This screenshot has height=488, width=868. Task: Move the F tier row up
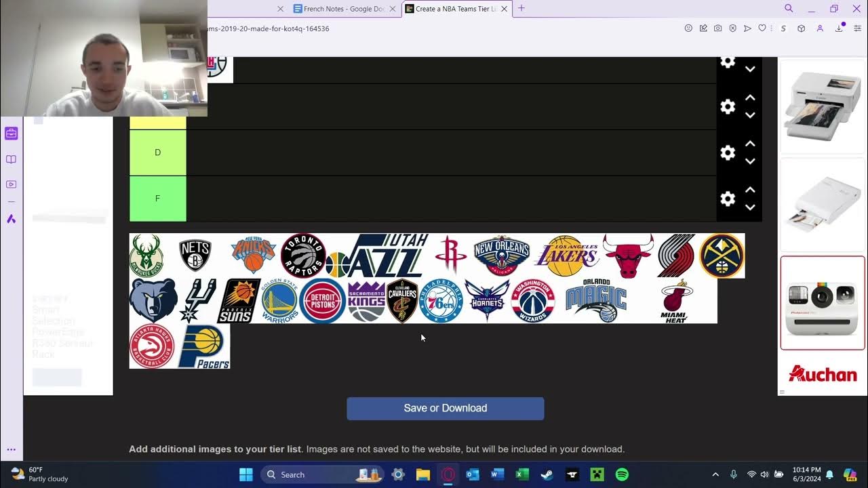tap(750, 190)
